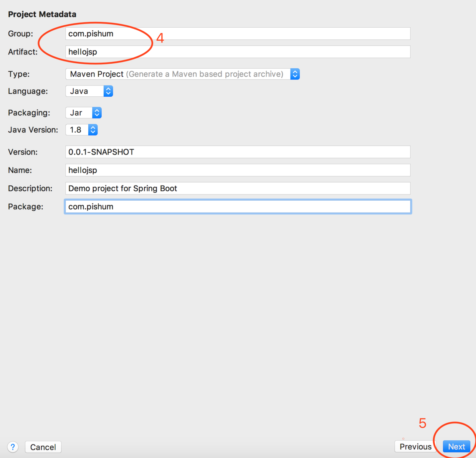Image resolution: width=476 pixels, height=458 pixels.
Task: Click the Package input field
Action: (x=238, y=206)
